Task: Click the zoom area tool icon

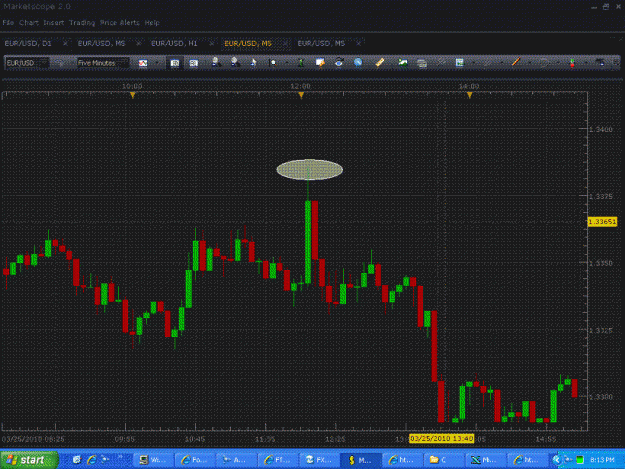Action: click(273, 63)
